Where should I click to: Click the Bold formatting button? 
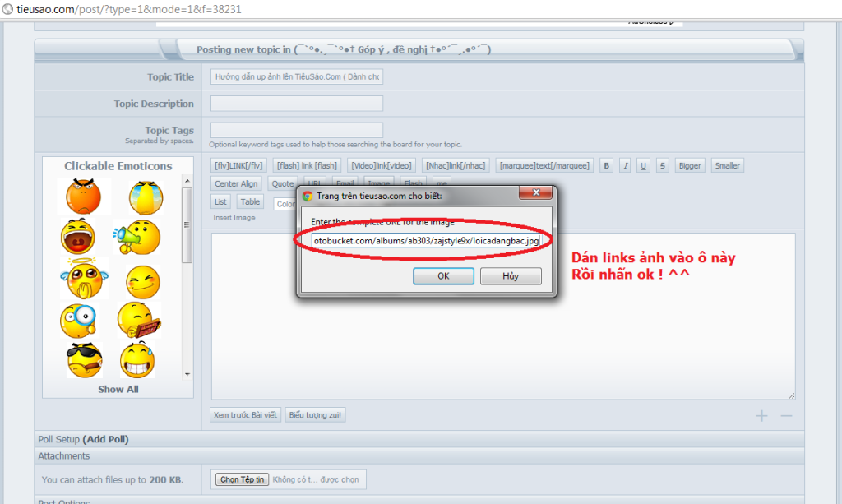click(x=607, y=165)
